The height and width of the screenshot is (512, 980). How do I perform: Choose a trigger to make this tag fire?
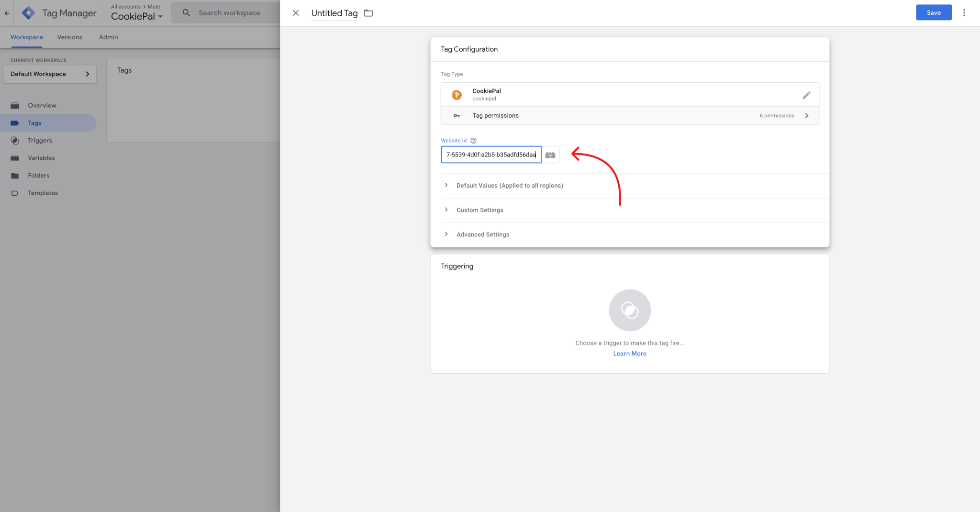[x=630, y=310]
